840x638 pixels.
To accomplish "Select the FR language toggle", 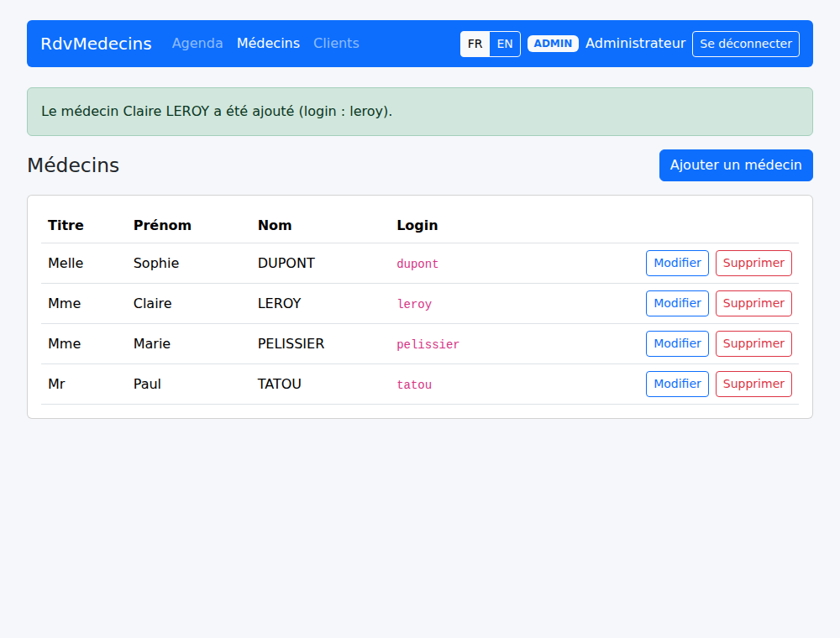I will click(475, 44).
